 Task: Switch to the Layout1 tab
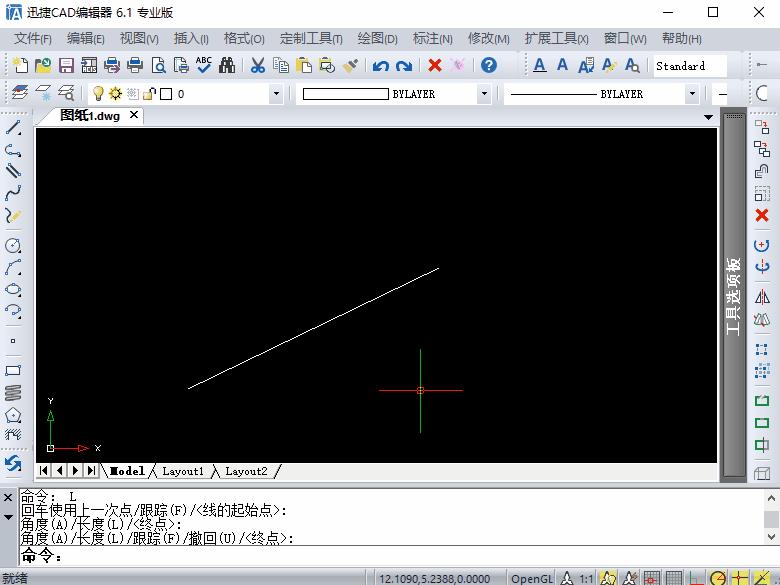(183, 471)
